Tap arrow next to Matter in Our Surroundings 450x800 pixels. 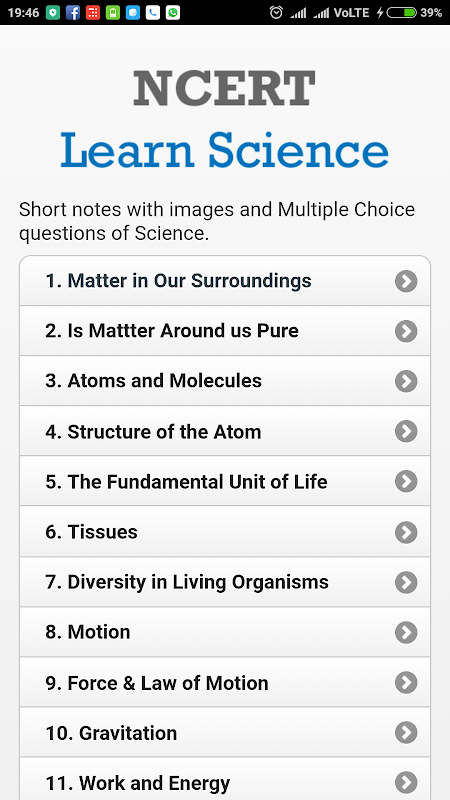[x=406, y=281]
